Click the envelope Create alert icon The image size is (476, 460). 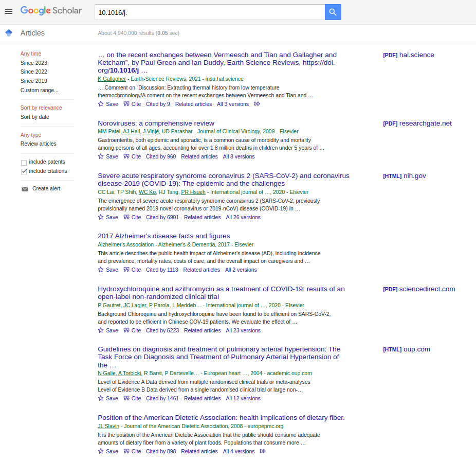(25, 189)
